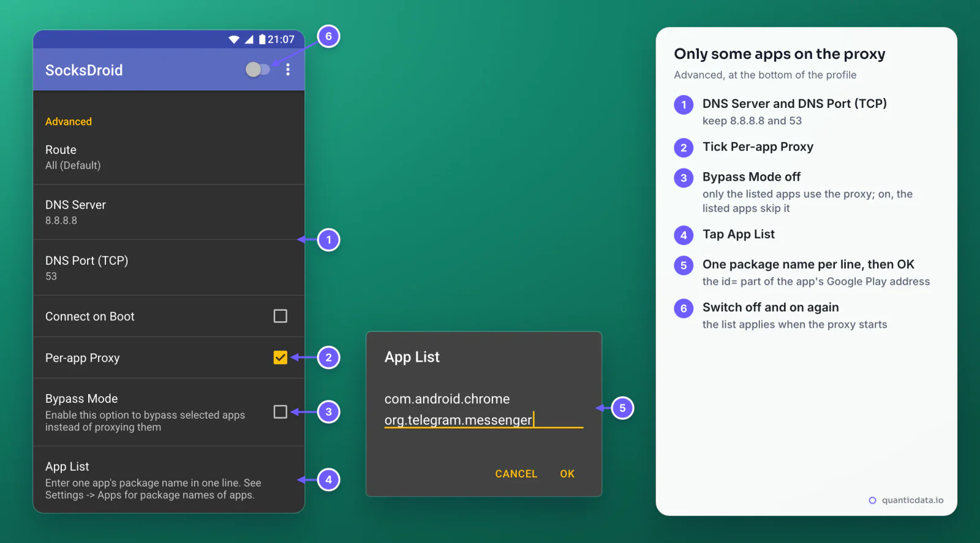This screenshot has height=543, width=980.
Task: Click the 'quanticdata.io' text
Action: pyautogui.click(x=913, y=500)
